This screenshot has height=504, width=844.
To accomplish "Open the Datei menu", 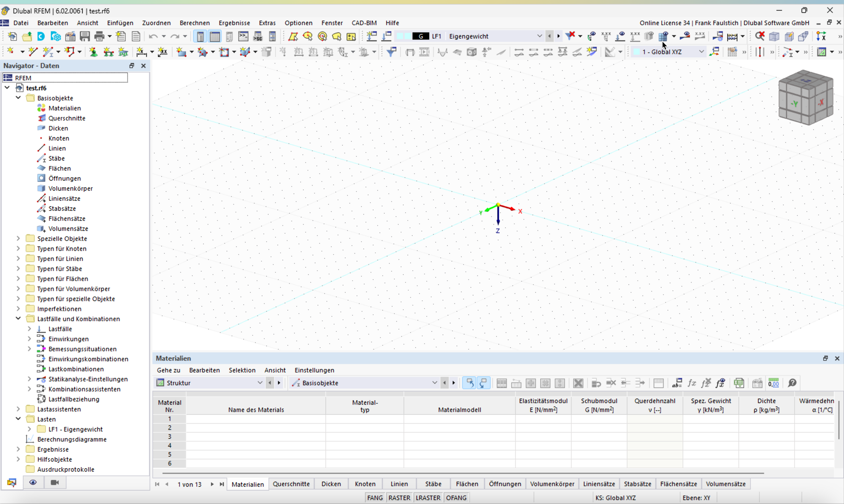I will click(x=21, y=23).
